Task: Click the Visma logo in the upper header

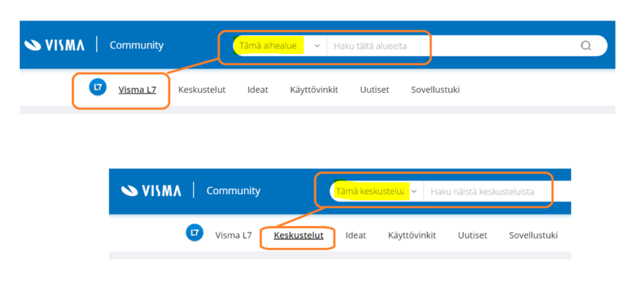Action: (54, 45)
